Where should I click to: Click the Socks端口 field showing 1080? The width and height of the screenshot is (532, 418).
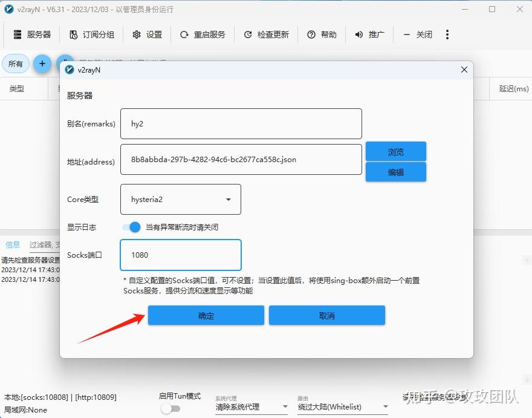coord(181,255)
